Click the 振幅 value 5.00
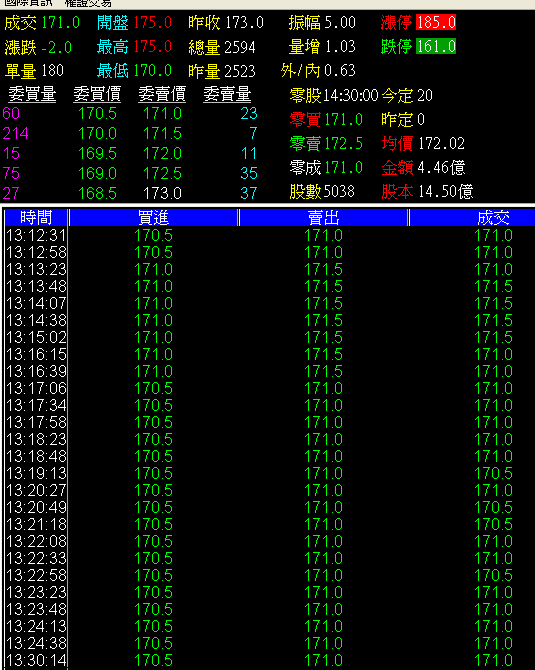The width and height of the screenshot is (535, 670). pyautogui.click(x=340, y=22)
